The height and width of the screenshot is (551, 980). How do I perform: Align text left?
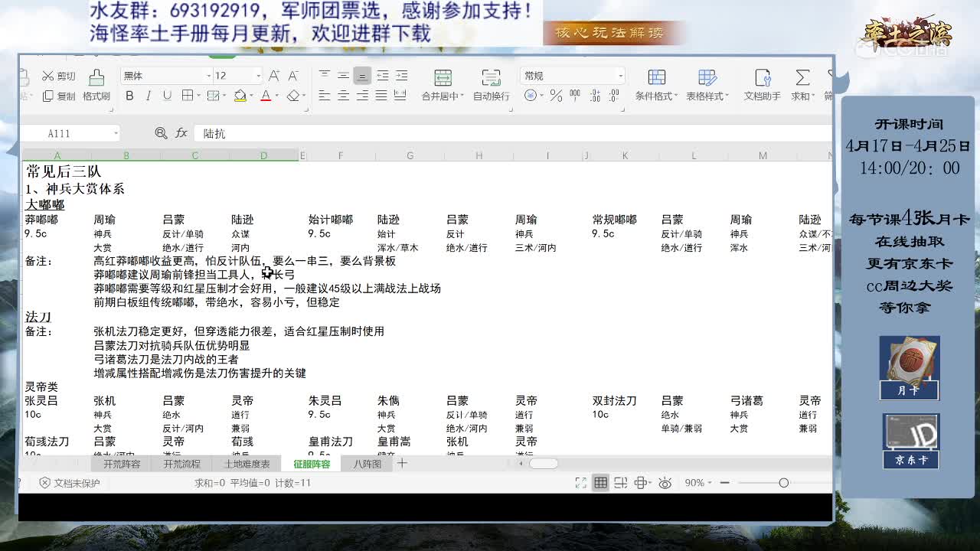coord(324,96)
